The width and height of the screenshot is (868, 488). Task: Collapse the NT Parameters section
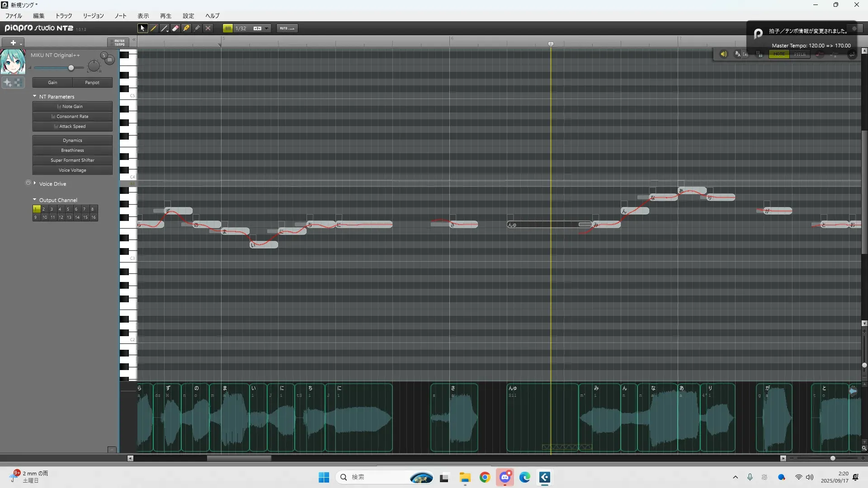(x=35, y=96)
